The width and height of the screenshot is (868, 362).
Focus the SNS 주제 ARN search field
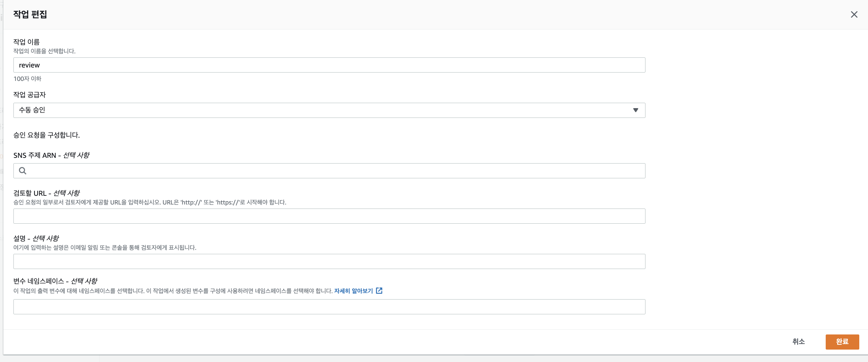[x=329, y=171]
